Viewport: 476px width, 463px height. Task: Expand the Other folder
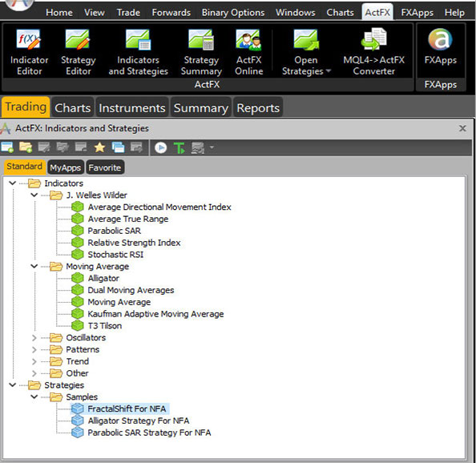(x=34, y=373)
